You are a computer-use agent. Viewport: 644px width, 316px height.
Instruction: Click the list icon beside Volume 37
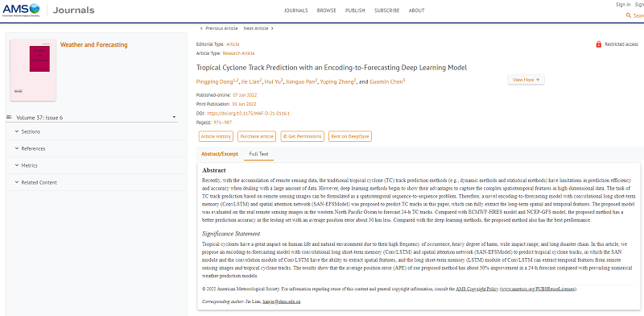[9, 117]
